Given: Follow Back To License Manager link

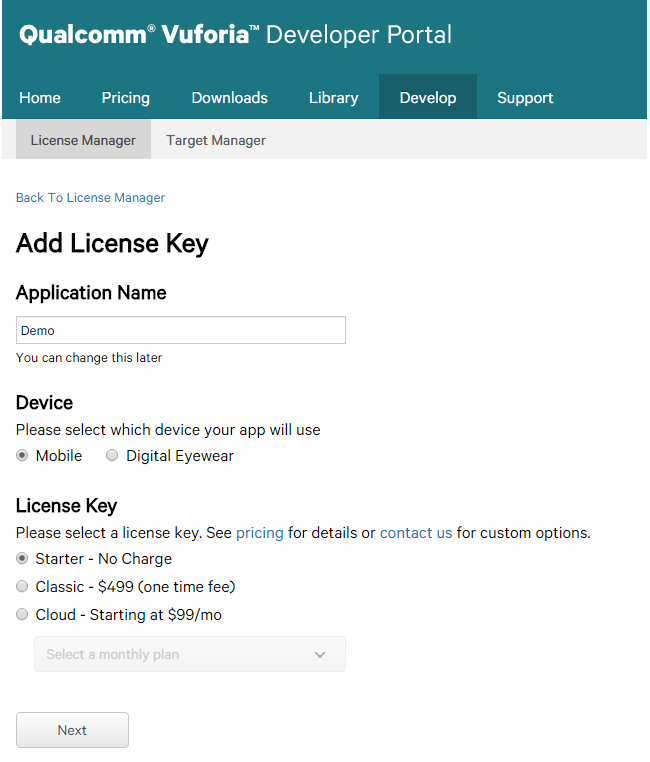Looking at the screenshot, I should click(90, 197).
